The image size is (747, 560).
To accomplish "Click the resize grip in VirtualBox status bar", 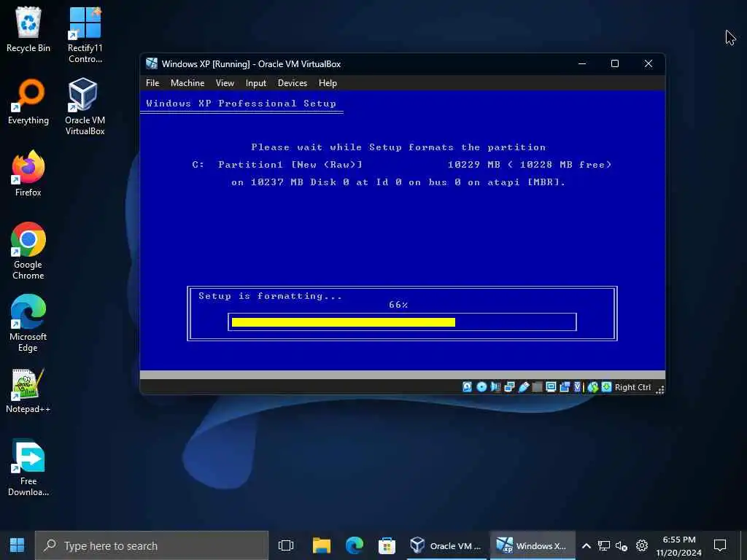I will pos(659,389).
